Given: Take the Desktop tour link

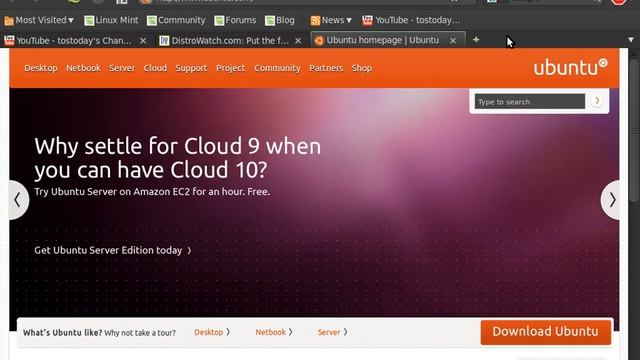Looking at the screenshot, I should click(x=212, y=332).
